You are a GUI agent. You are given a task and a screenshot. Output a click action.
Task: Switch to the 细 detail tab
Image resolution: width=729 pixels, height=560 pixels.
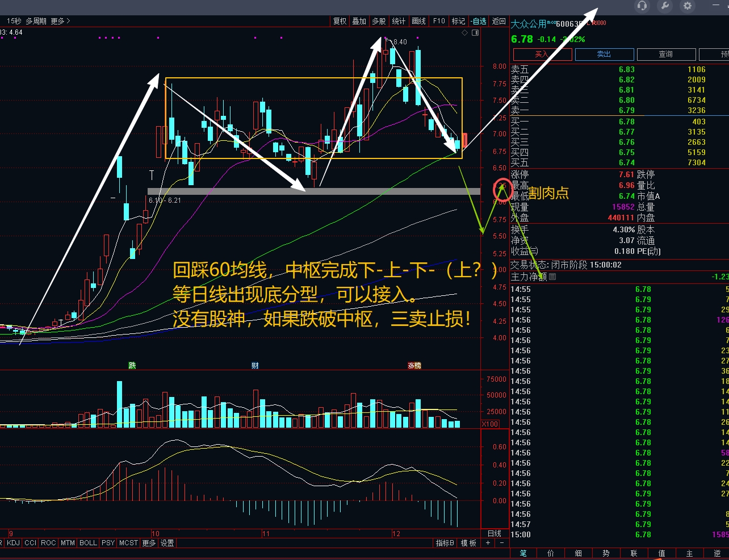579,553
